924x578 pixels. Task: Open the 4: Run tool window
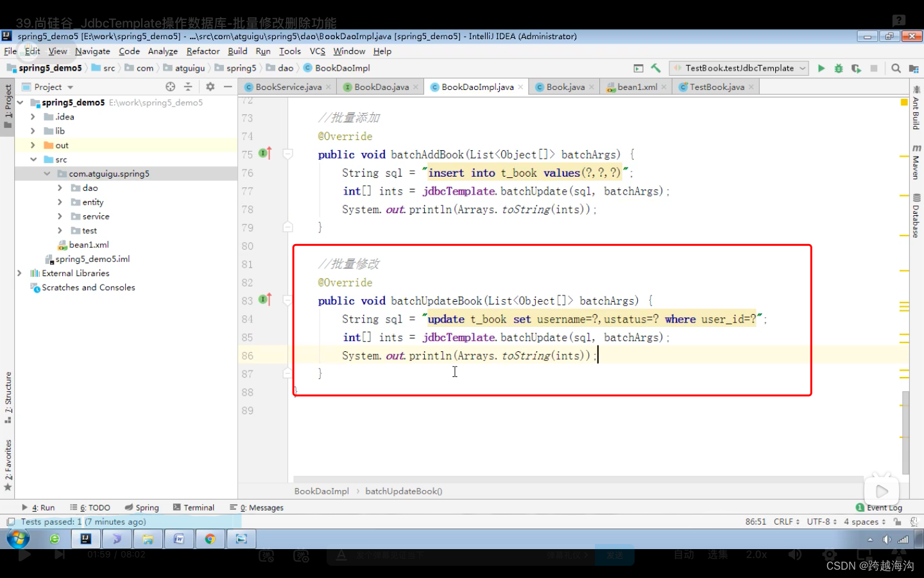coord(38,507)
